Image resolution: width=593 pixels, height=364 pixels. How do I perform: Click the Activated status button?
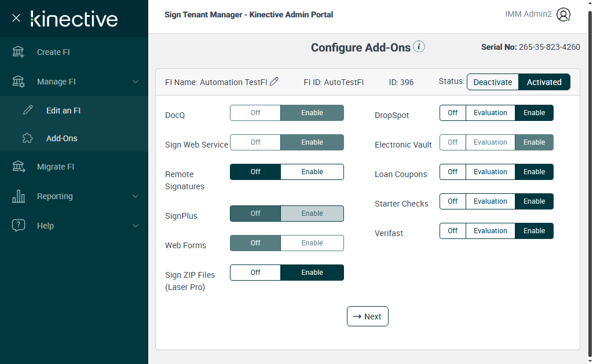coord(544,82)
